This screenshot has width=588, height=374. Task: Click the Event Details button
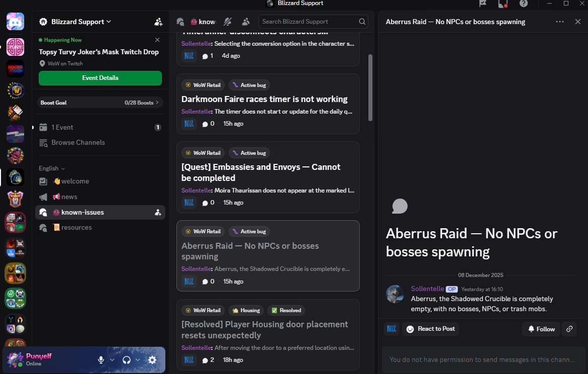pyautogui.click(x=100, y=78)
